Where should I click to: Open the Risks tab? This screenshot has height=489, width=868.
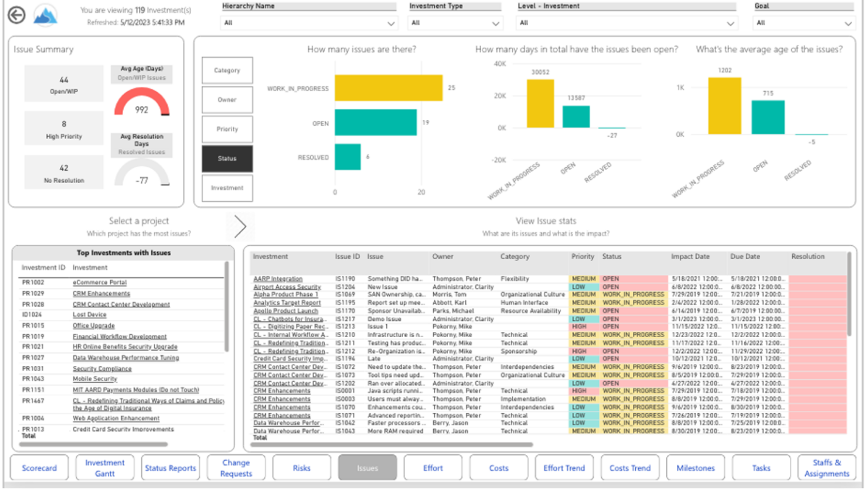(x=302, y=467)
